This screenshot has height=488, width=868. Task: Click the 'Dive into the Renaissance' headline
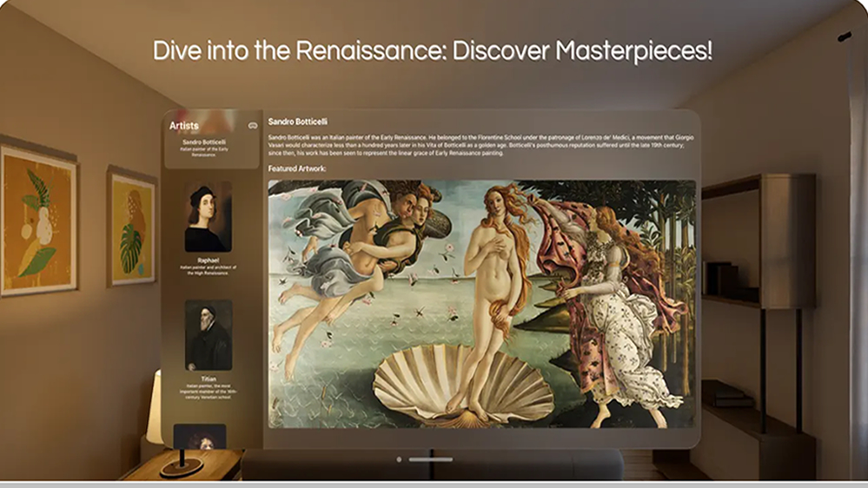[x=433, y=50]
